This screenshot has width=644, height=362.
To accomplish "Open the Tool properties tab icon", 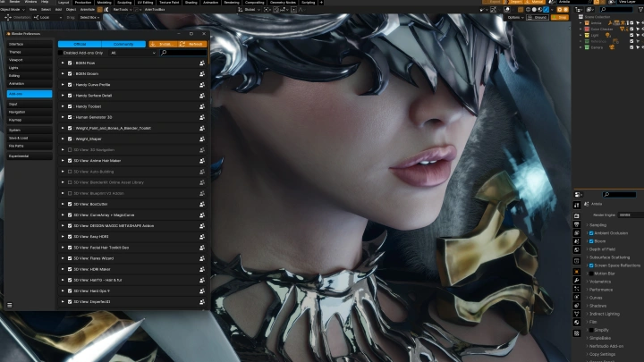I will click(x=577, y=205).
